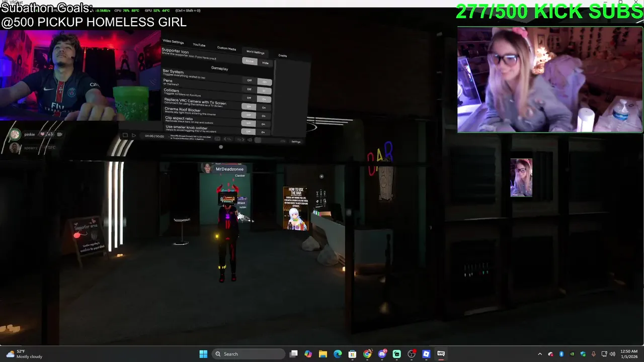Click the How To Use The Bar poster

click(x=295, y=209)
